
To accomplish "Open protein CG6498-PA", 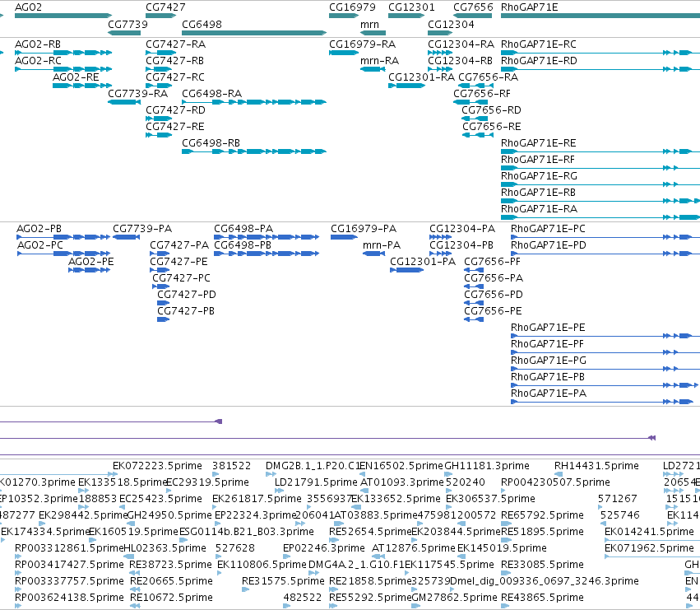I will [243, 229].
